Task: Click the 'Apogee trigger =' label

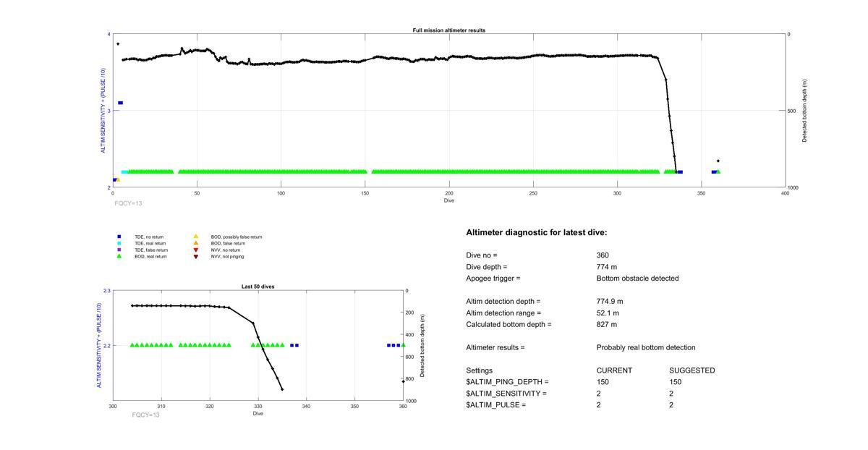Action: coord(493,279)
